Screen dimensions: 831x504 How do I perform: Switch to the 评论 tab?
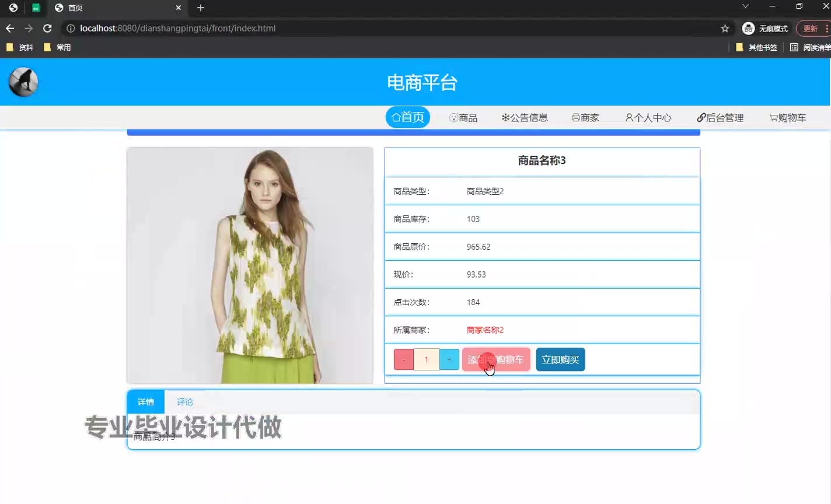point(184,402)
